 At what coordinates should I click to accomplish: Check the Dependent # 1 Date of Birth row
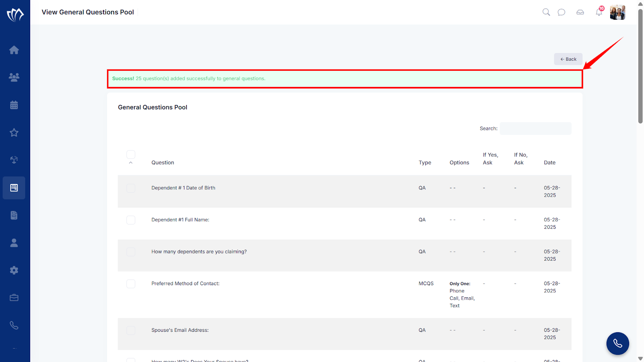pos(131,188)
